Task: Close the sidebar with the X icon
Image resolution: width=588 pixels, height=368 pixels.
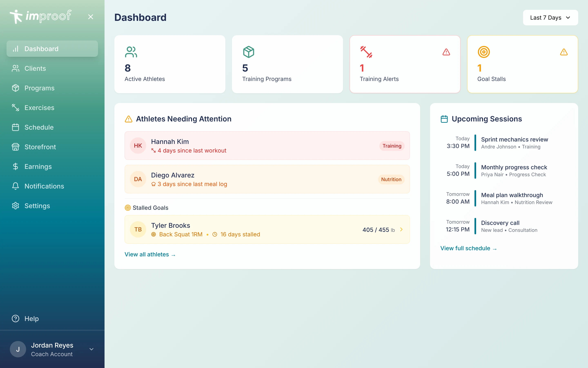Action: (x=91, y=17)
